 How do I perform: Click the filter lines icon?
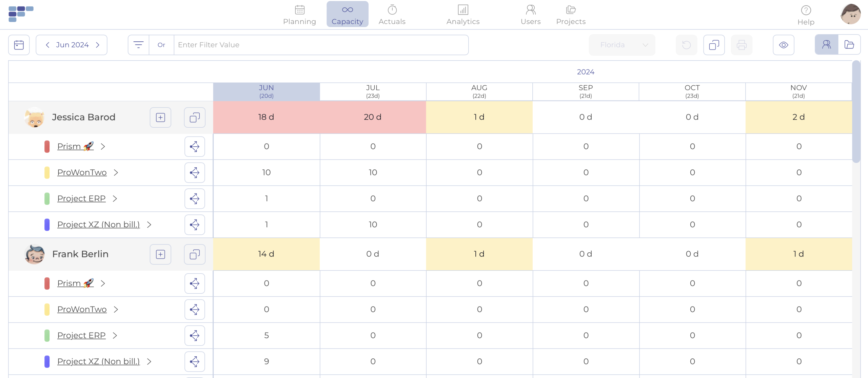(138, 45)
